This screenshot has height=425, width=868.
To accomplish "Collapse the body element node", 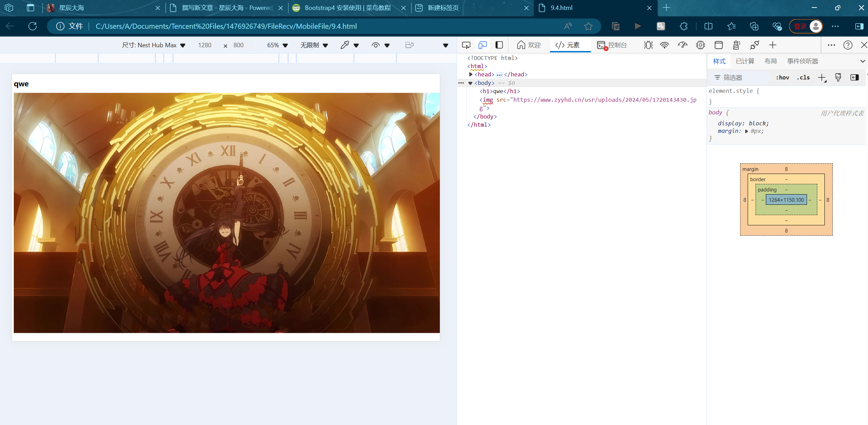I will (470, 83).
